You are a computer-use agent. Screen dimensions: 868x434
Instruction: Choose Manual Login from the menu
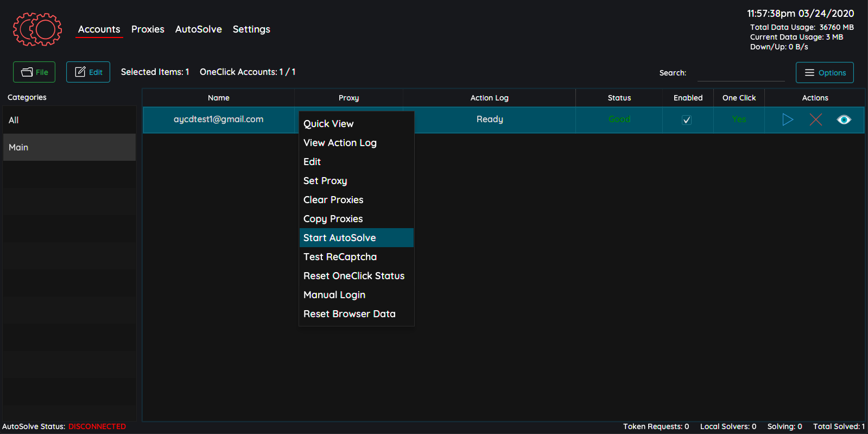(x=334, y=295)
